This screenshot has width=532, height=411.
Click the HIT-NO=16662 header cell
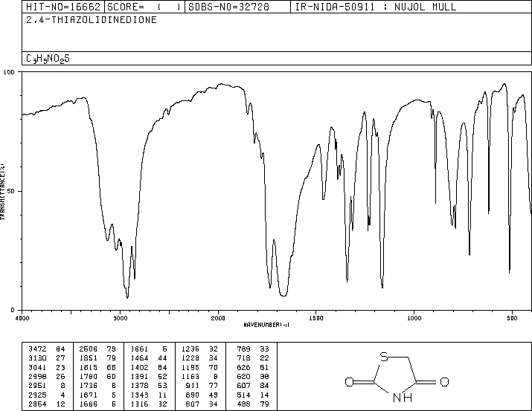coord(63,7)
